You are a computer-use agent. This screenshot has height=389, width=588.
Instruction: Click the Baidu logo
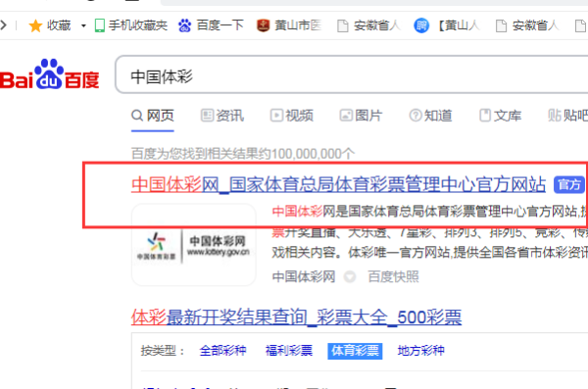tap(50, 74)
